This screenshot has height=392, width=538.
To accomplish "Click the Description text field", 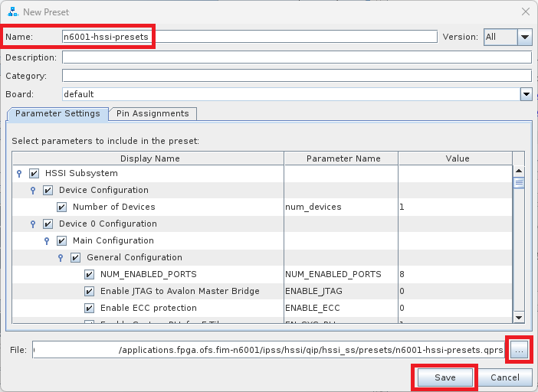I will click(297, 57).
